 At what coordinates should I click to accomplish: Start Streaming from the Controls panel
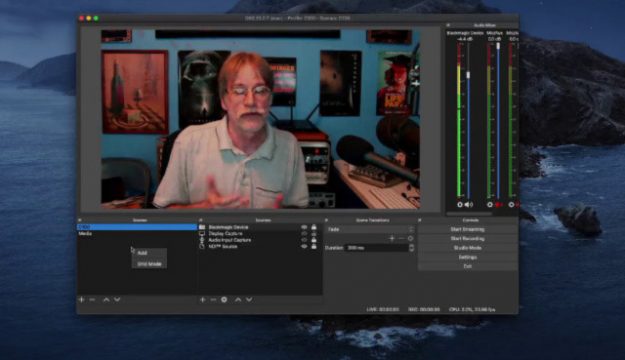coord(468,229)
